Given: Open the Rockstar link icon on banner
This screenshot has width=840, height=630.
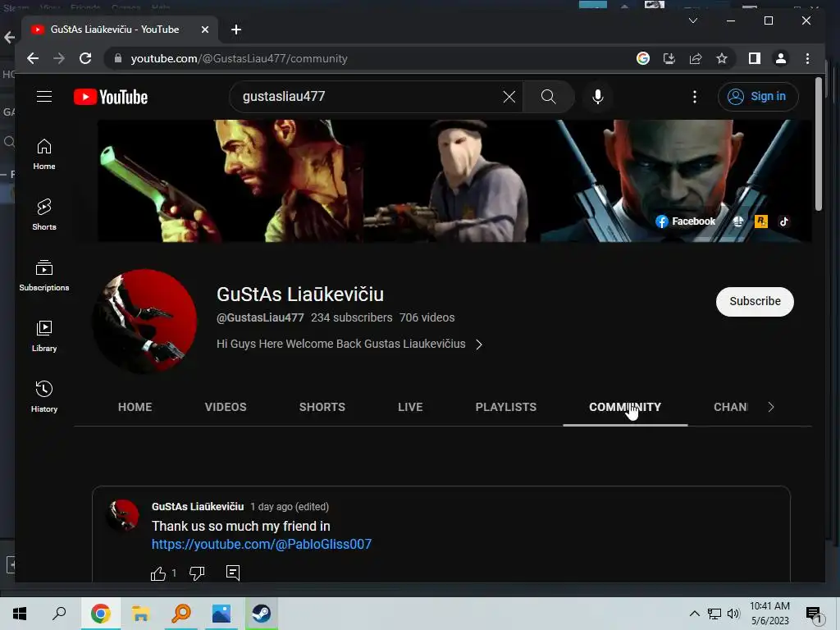Looking at the screenshot, I should coord(760,221).
